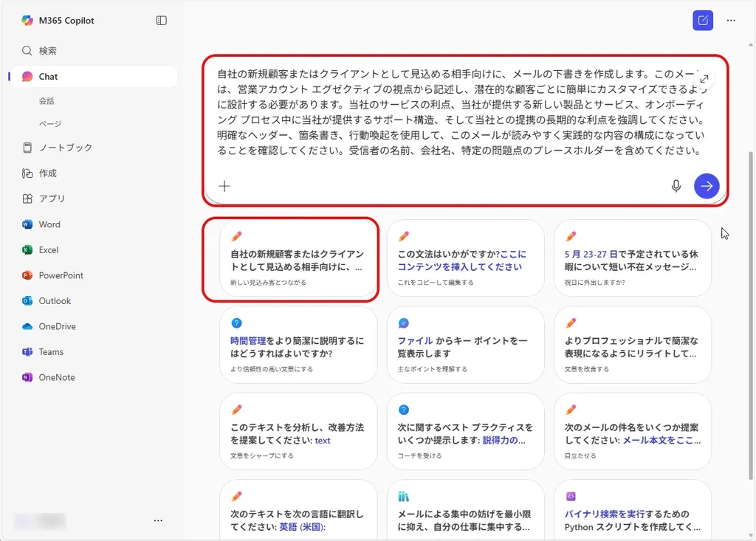This screenshot has width=756, height=541.
Task: Click the microphone voice input icon
Action: coord(676,186)
